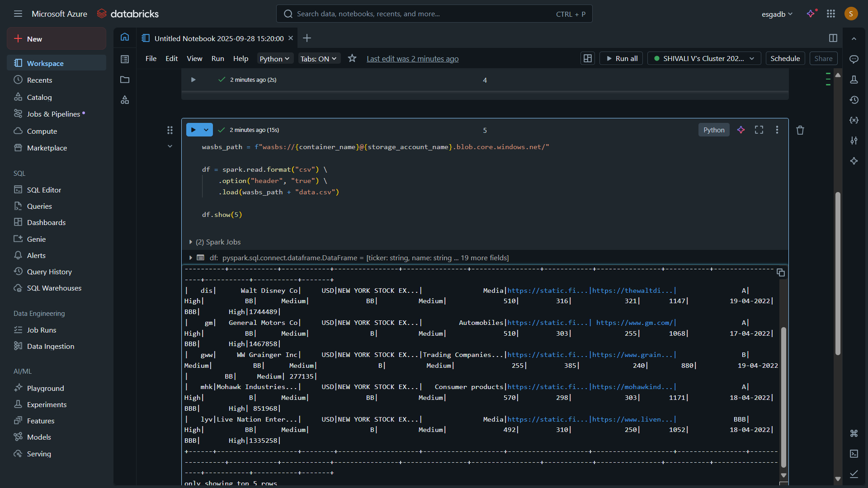Open the user account avatar S
The width and height of the screenshot is (868, 488).
851,14
